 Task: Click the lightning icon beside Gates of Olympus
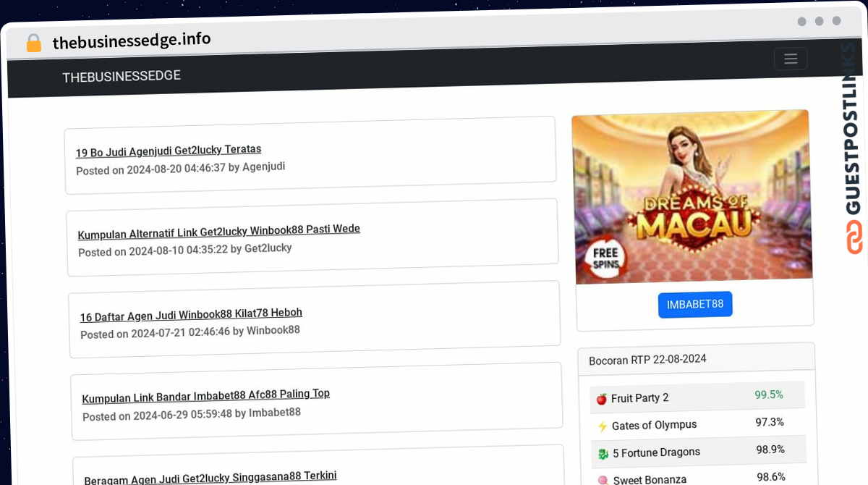[602, 426]
